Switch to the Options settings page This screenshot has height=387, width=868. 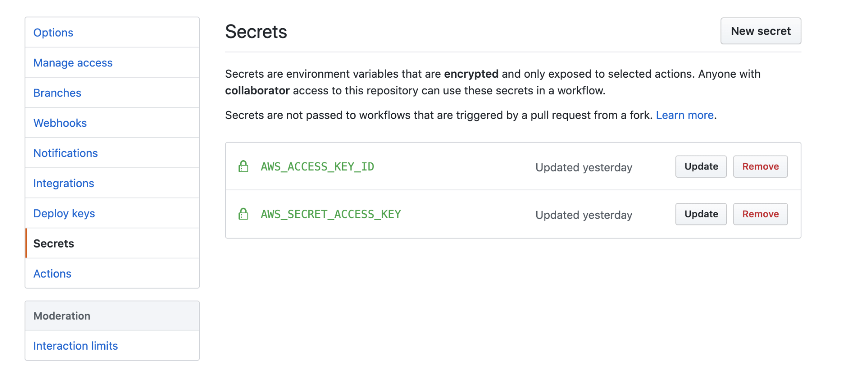pos(53,32)
